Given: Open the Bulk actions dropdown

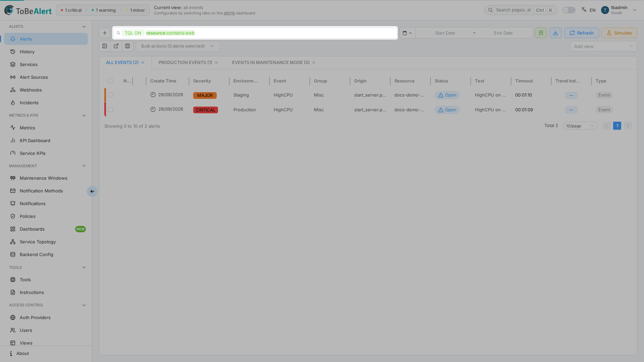Looking at the screenshot, I should point(178,46).
